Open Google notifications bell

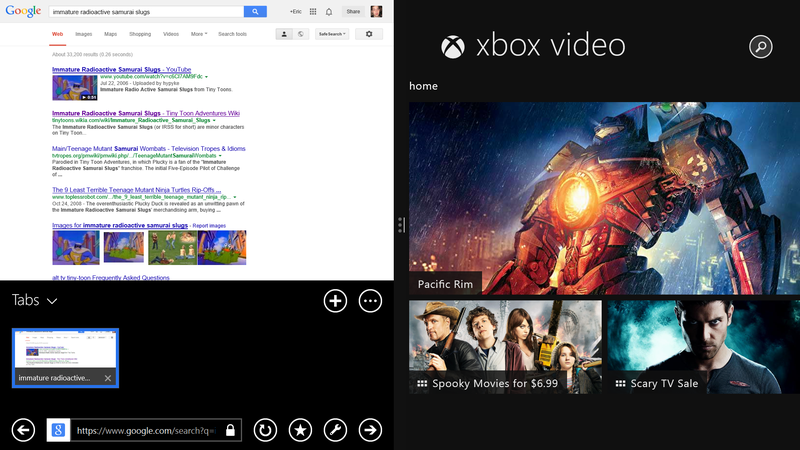pyautogui.click(x=329, y=11)
